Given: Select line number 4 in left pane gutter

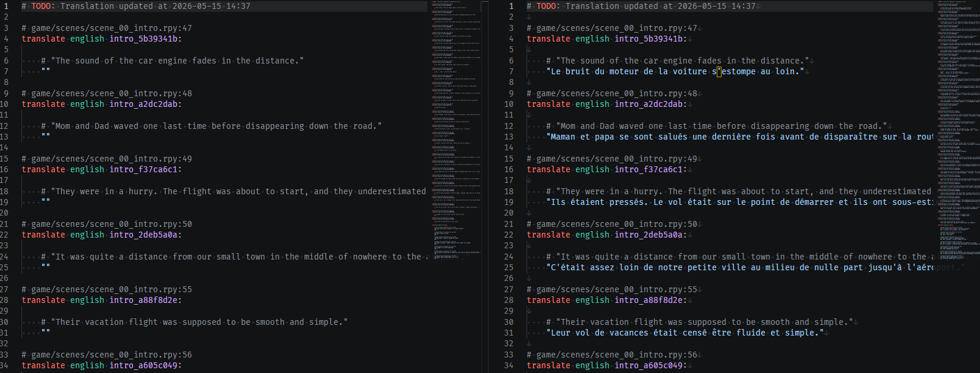Looking at the screenshot, I should click(6, 39).
